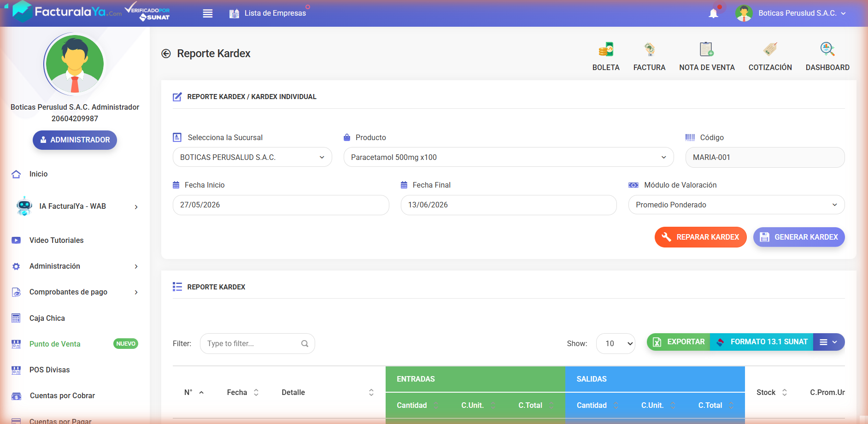The width and height of the screenshot is (868, 424).
Task: Click the Fecha Inicio date field
Action: (x=281, y=205)
